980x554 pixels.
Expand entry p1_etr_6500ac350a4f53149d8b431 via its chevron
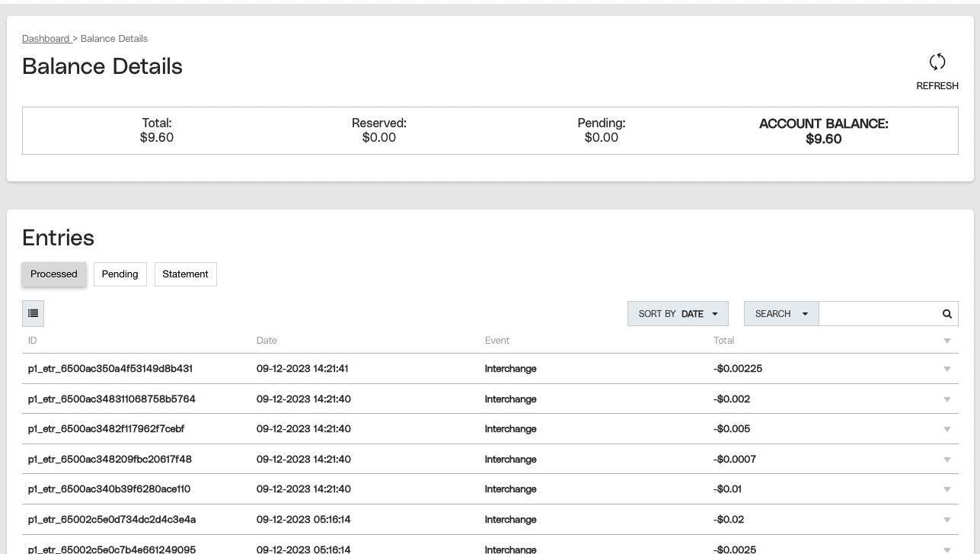pyautogui.click(x=946, y=368)
